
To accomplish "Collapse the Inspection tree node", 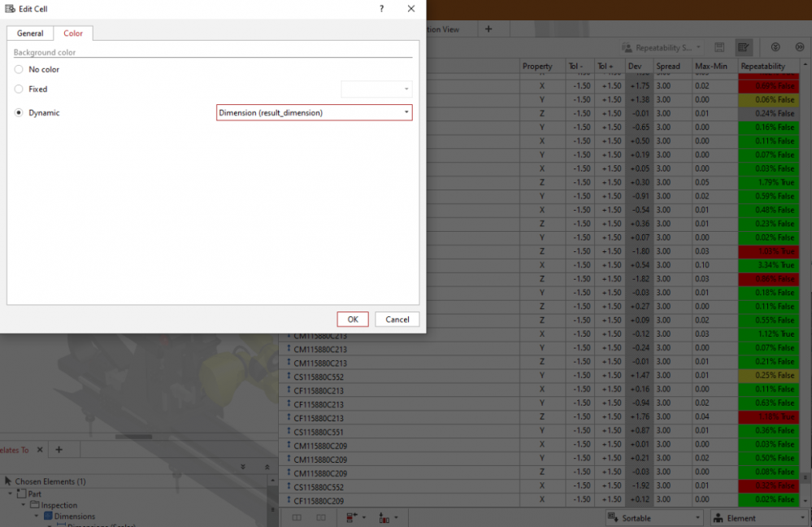I will click(24, 505).
